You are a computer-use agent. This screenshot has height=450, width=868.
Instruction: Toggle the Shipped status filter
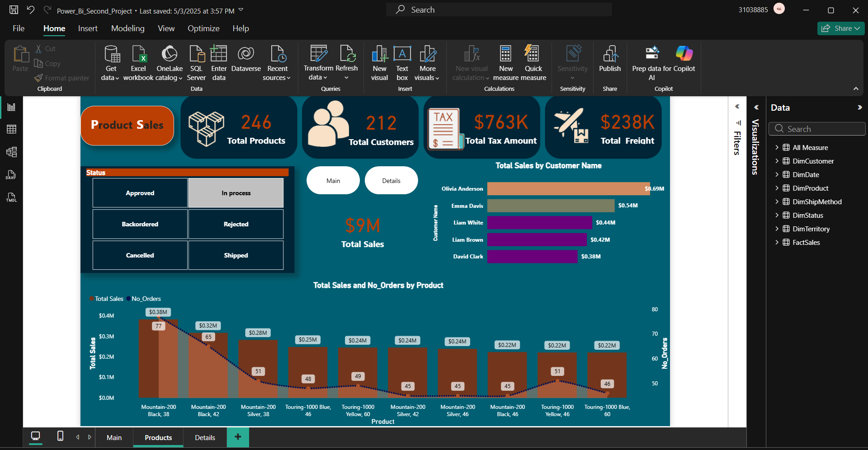tap(236, 255)
